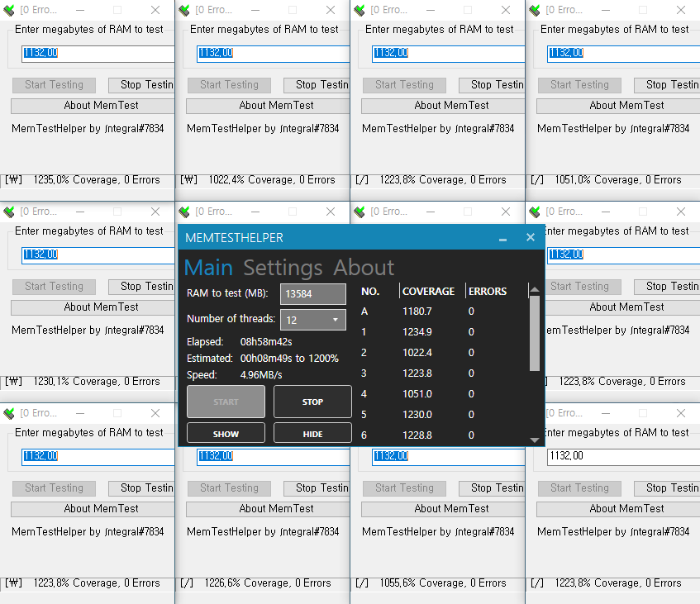The width and height of the screenshot is (700, 604).
Task: Click SHOW to reveal MemTest windows
Action: [x=226, y=434]
